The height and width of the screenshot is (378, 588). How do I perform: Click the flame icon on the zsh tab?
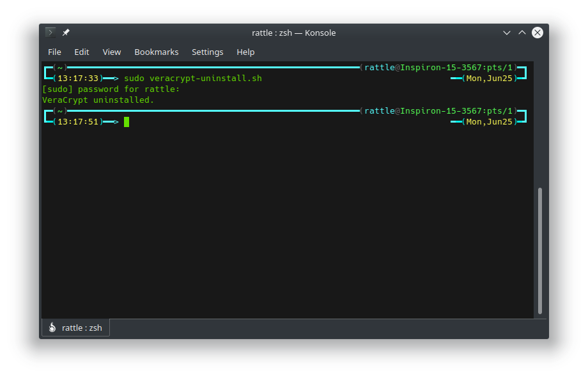click(x=52, y=328)
